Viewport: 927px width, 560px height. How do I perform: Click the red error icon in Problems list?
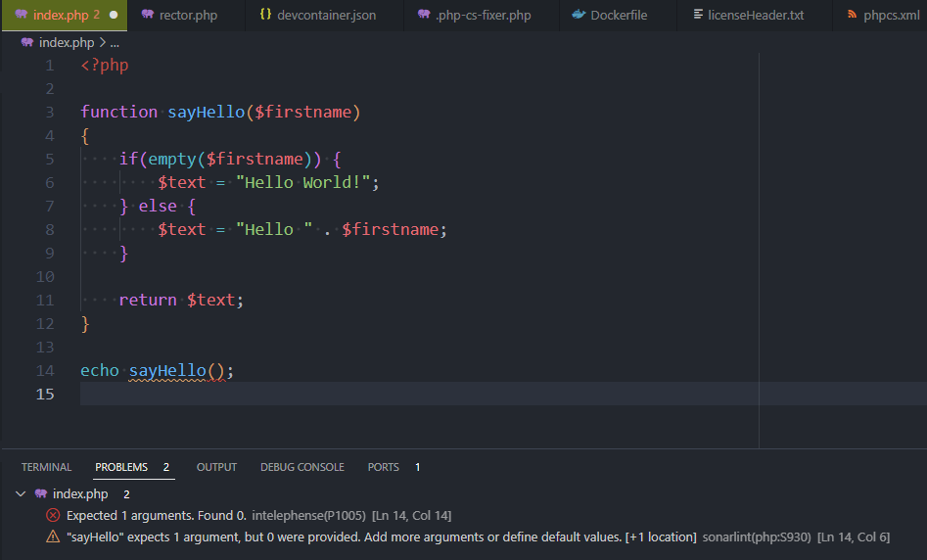(53, 515)
